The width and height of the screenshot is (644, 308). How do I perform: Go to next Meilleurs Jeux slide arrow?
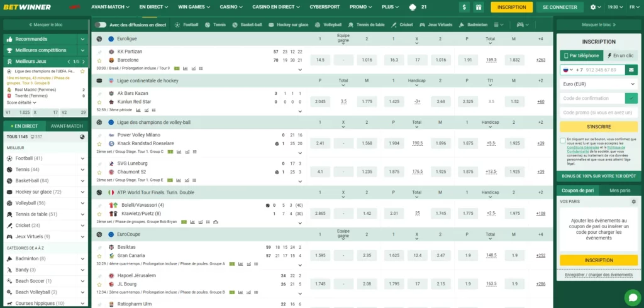click(84, 62)
